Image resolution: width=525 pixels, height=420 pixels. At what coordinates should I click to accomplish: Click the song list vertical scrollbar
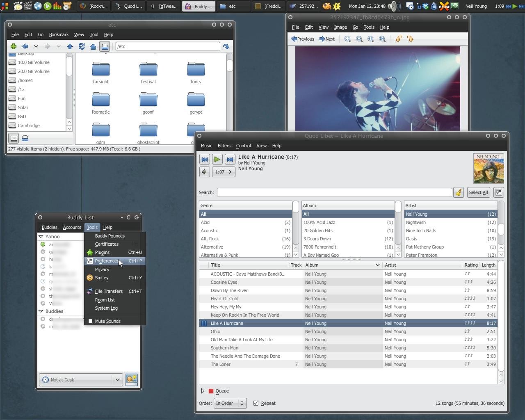[x=501, y=322]
